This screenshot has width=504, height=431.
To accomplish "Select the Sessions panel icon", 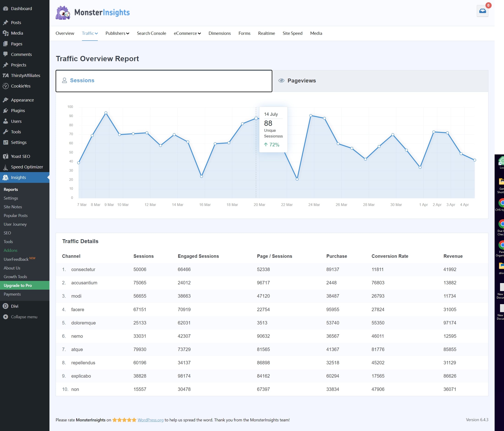I will tap(65, 81).
